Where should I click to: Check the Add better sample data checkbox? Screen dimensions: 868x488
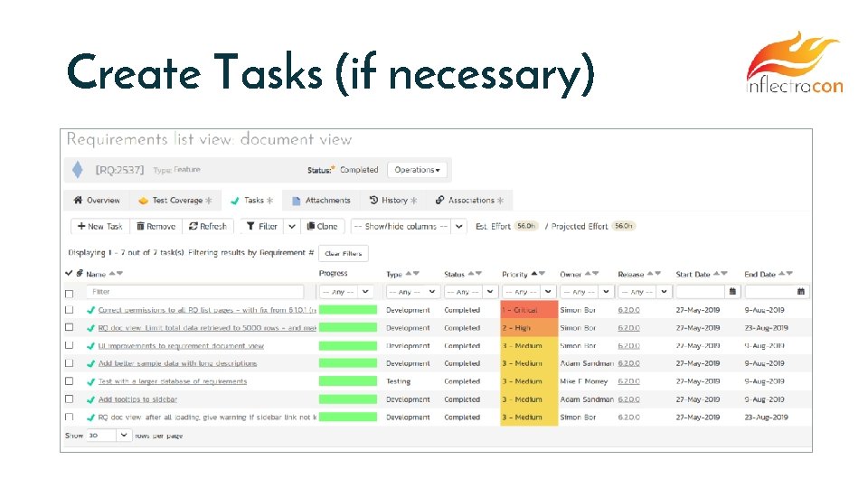point(70,363)
